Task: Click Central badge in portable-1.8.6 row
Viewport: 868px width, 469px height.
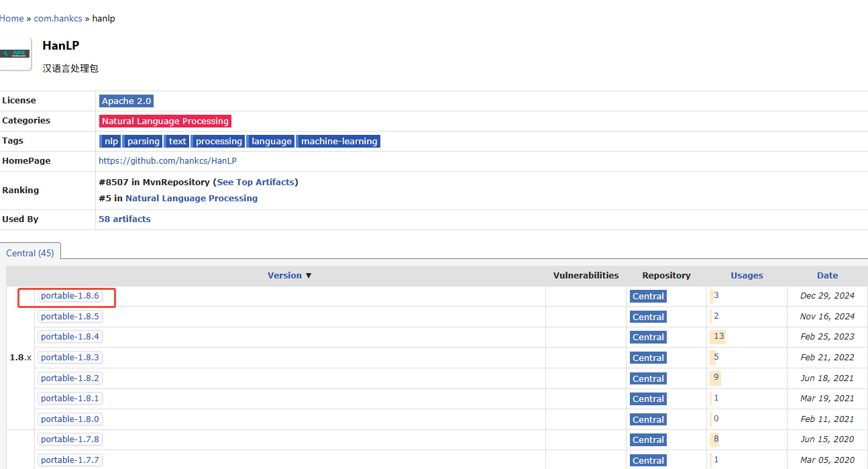Action: 648,297
